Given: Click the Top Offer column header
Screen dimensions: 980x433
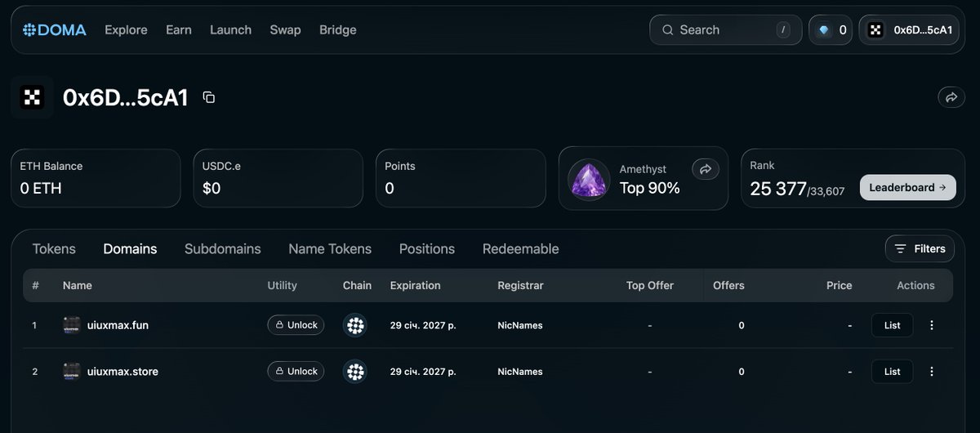Looking at the screenshot, I should click(650, 286).
